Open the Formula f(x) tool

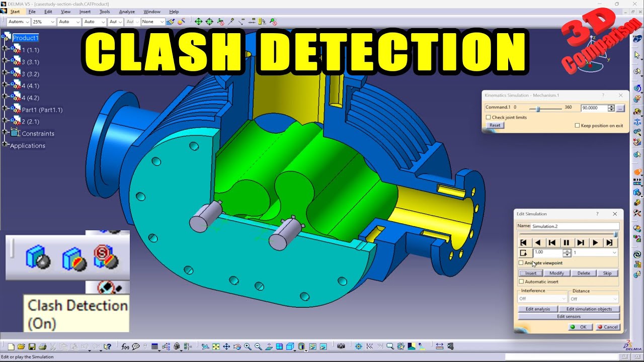pyautogui.click(x=125, y=346)
